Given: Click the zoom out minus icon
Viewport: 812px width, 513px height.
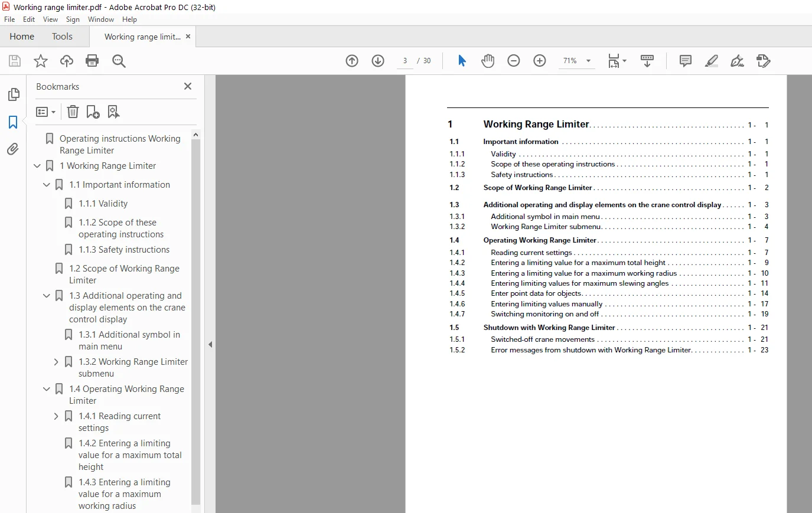Looking at the screenshot, I should (x=514, y=61).
